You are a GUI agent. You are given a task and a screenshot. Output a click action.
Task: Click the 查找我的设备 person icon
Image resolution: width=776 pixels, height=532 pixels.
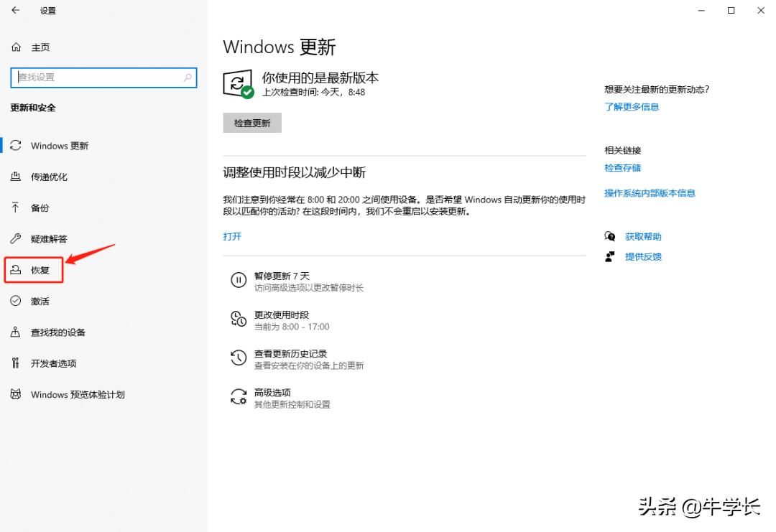click(16, 332)
